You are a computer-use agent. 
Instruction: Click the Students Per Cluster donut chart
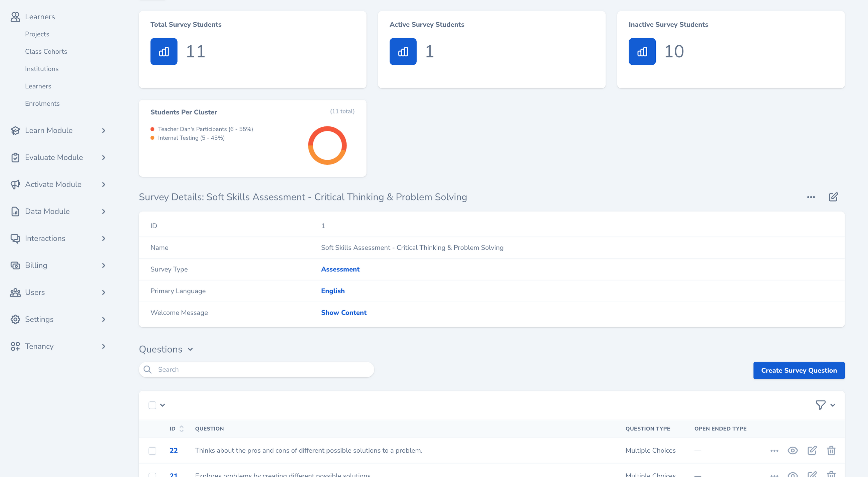click(x=327, y=145)
